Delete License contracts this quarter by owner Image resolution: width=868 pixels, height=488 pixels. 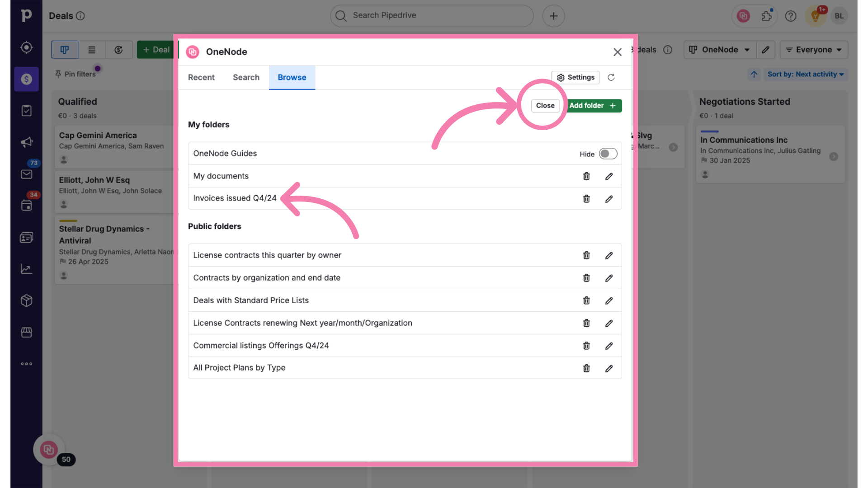point(586,255)
